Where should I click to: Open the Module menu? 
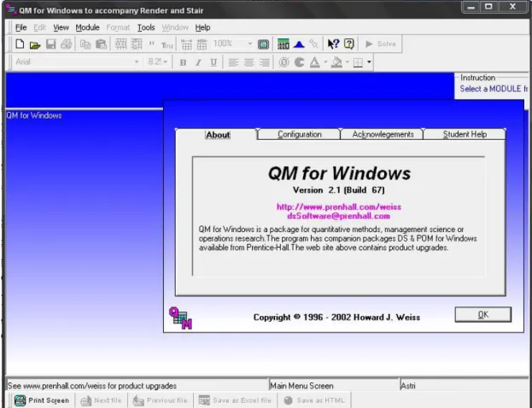(88, 27)
